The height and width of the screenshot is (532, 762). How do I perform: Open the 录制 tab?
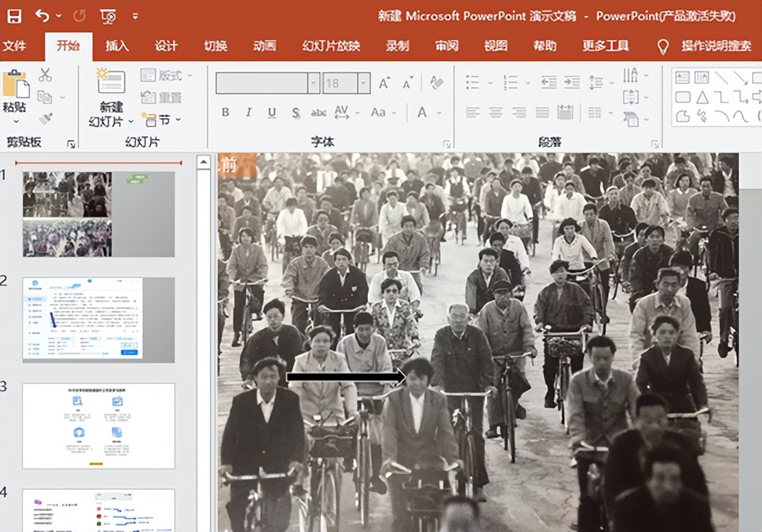[x=398, y=46]
